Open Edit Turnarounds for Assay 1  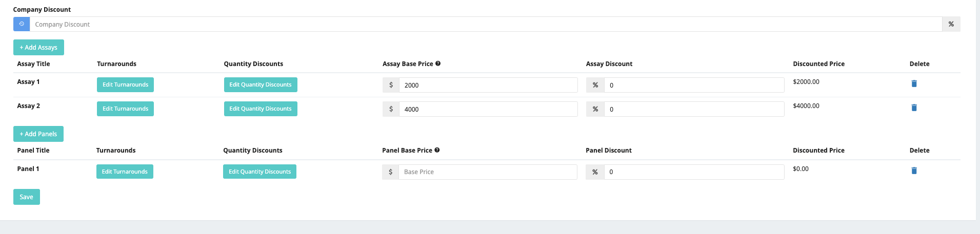coord(125,84)
